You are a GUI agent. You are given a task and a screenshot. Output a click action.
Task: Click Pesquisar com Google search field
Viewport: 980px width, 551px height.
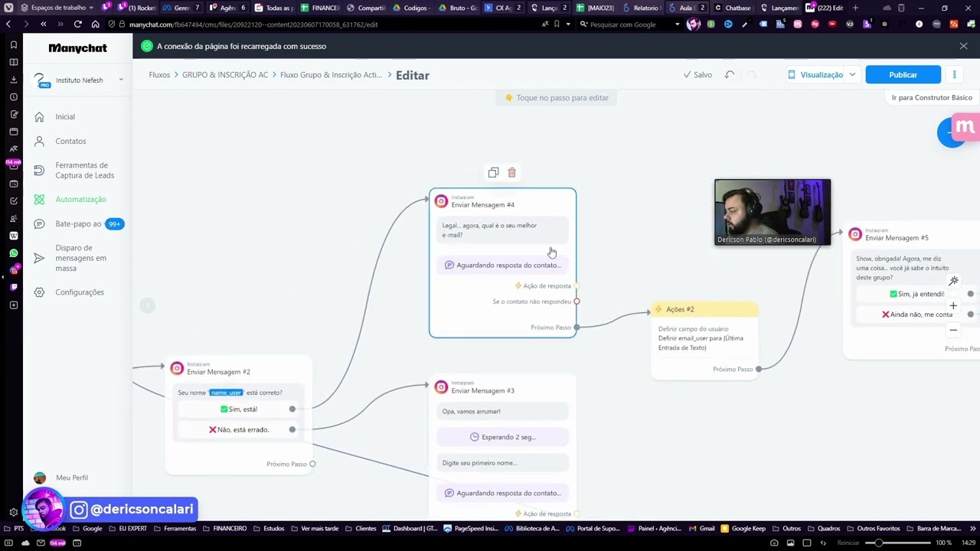coord(628,24)
